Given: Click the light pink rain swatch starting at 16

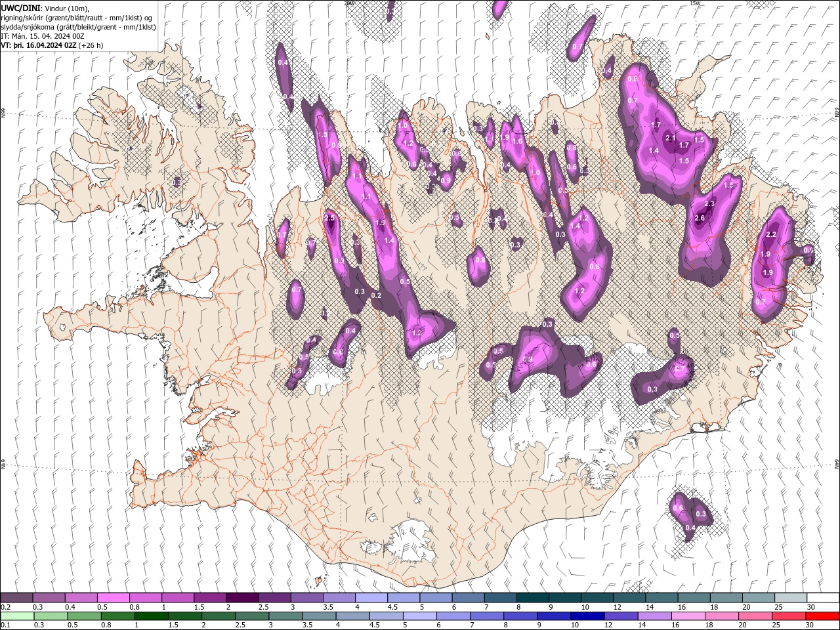Looking at the screenshot, I should (x=687, y=616).
